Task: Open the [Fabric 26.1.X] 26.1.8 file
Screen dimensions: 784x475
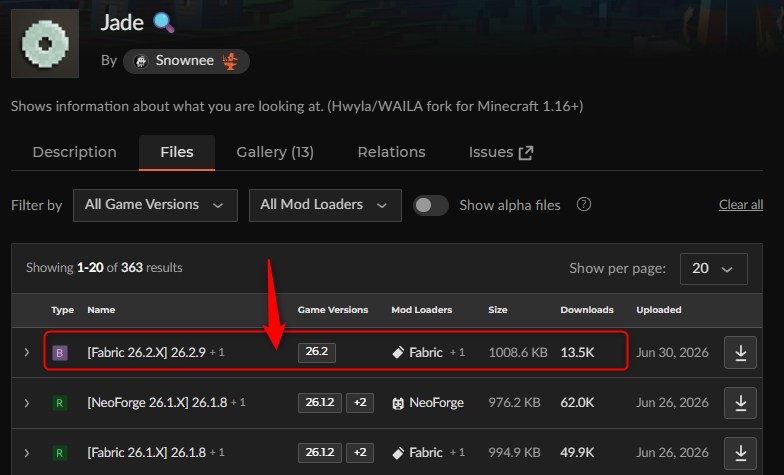Action: 146,452
